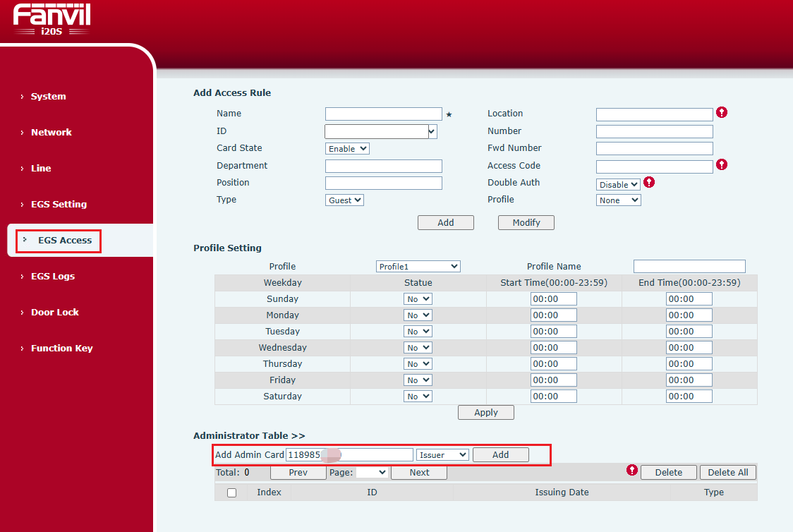Click the Next page button
This screenshot has width=793, height=532.
tap(419, 472)
